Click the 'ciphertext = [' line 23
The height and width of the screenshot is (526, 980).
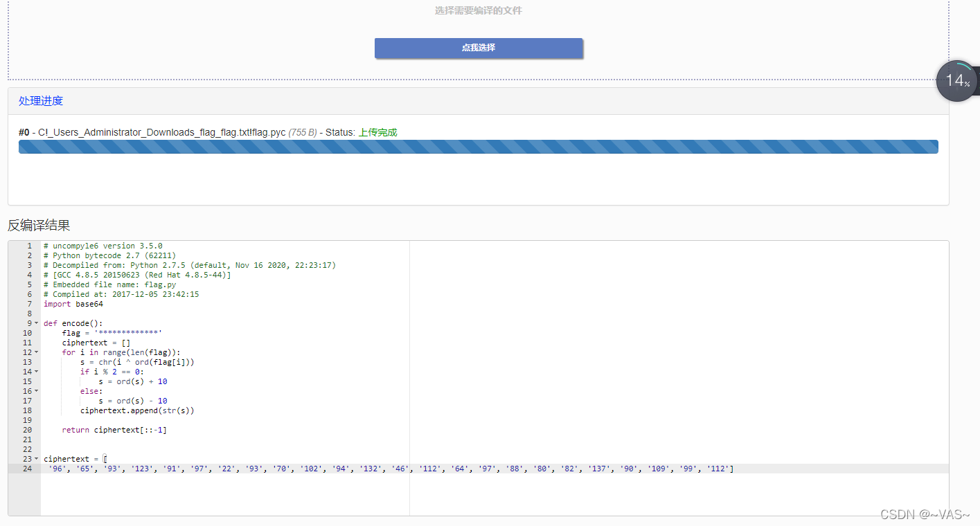coord(75,459)
